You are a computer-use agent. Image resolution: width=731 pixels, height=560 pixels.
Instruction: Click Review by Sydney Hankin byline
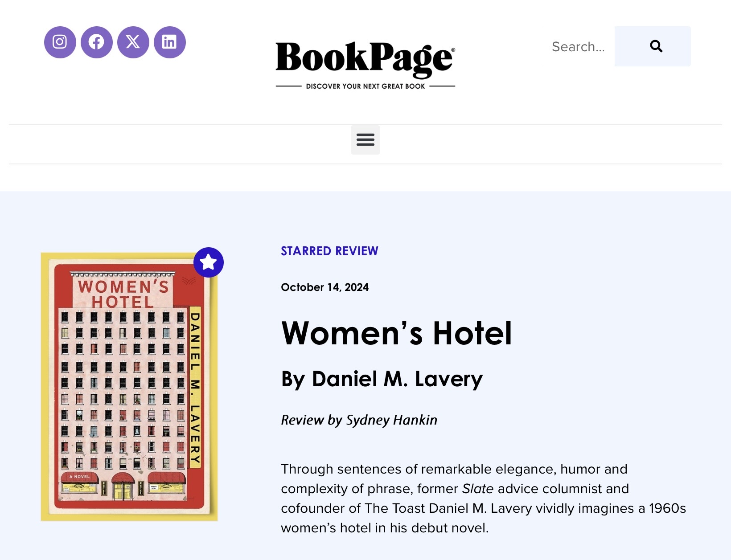[359, 420]
